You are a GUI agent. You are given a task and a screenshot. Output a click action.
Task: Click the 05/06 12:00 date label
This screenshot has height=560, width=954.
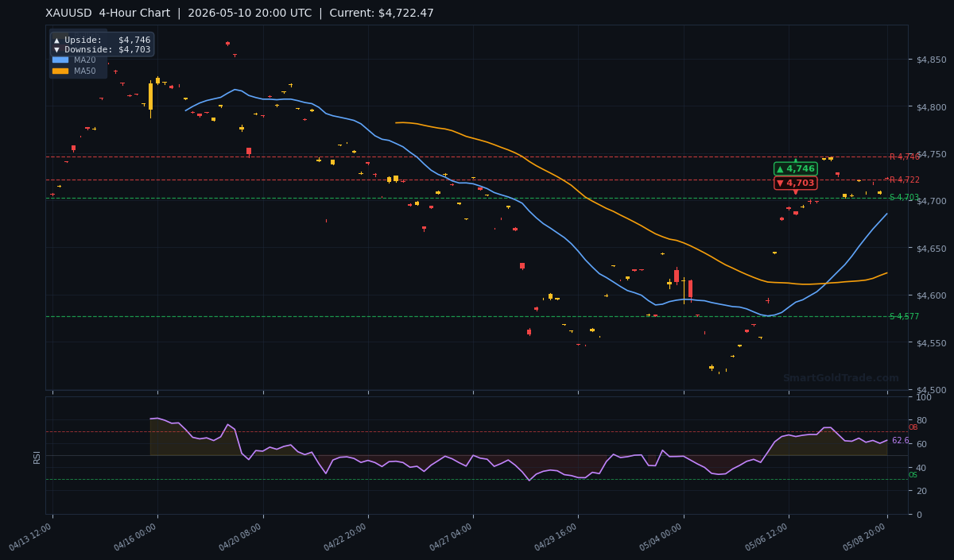tap(768, 537)
